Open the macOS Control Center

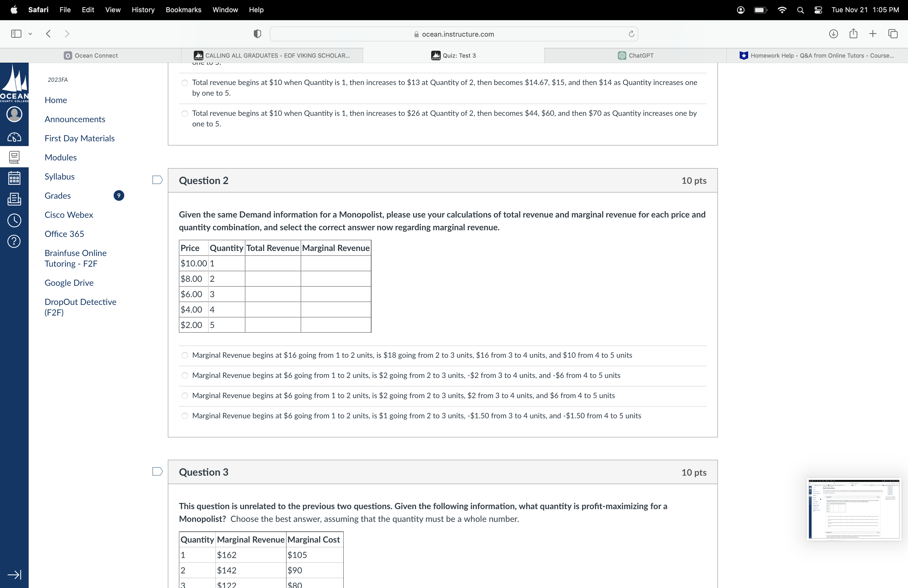click(x=818, y=10)
